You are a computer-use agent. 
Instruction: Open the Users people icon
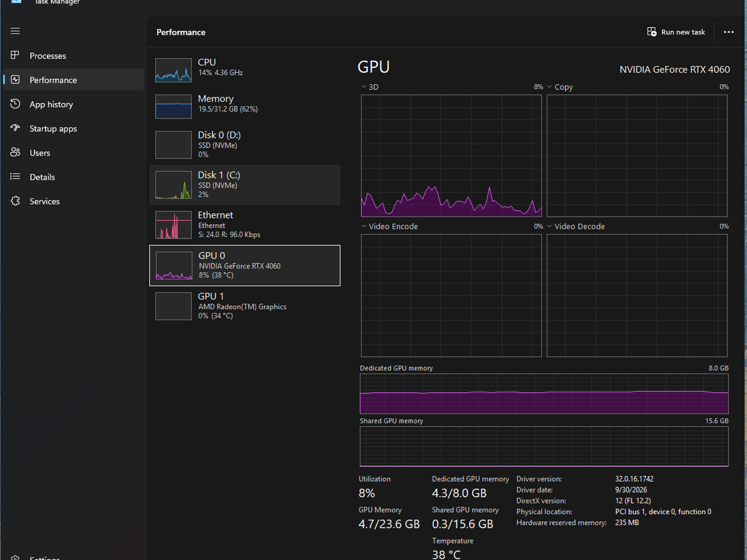click(x=15, y=152)
